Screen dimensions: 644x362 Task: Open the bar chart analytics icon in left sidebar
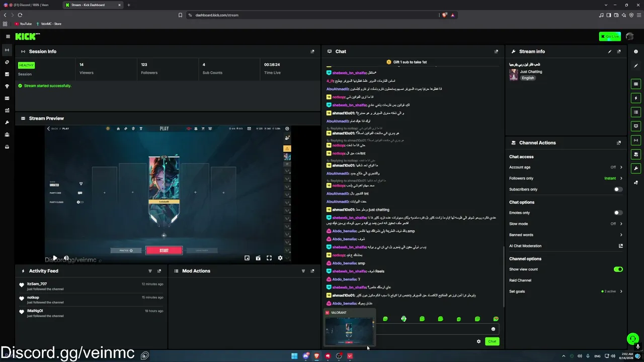coord(7,111)
